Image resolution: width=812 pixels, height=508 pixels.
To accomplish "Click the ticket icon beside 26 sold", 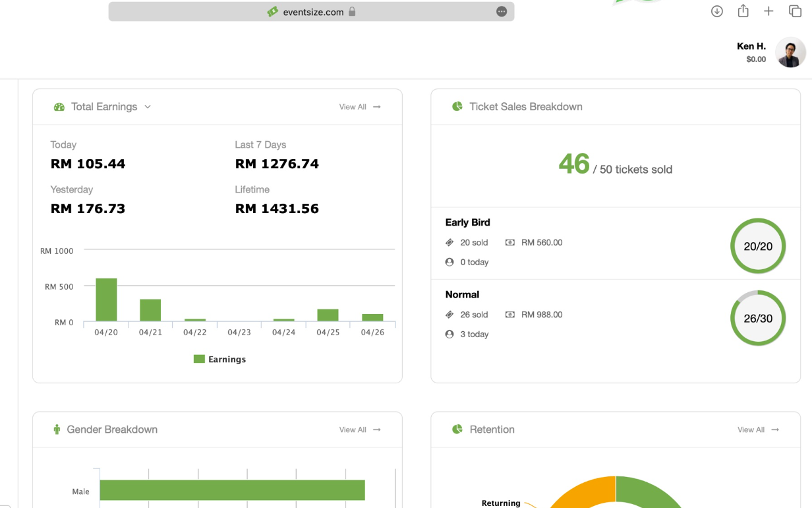I will pos(449,315).
